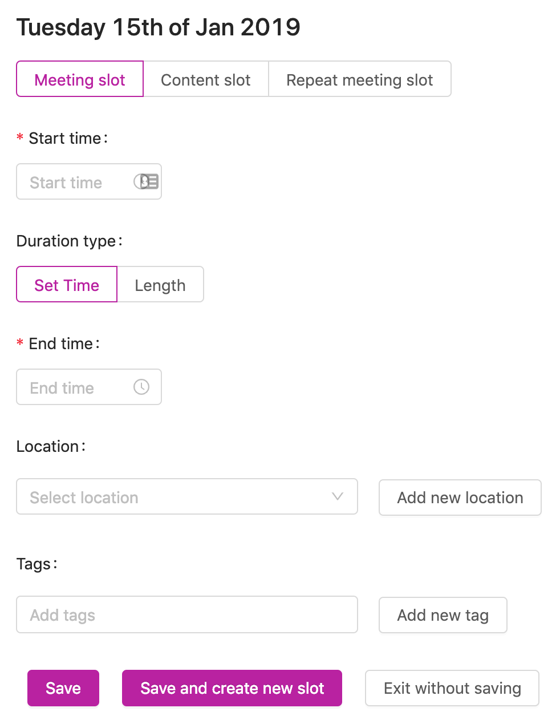
Task: Open the Add new tag dialog
Action: coord(443,615)
